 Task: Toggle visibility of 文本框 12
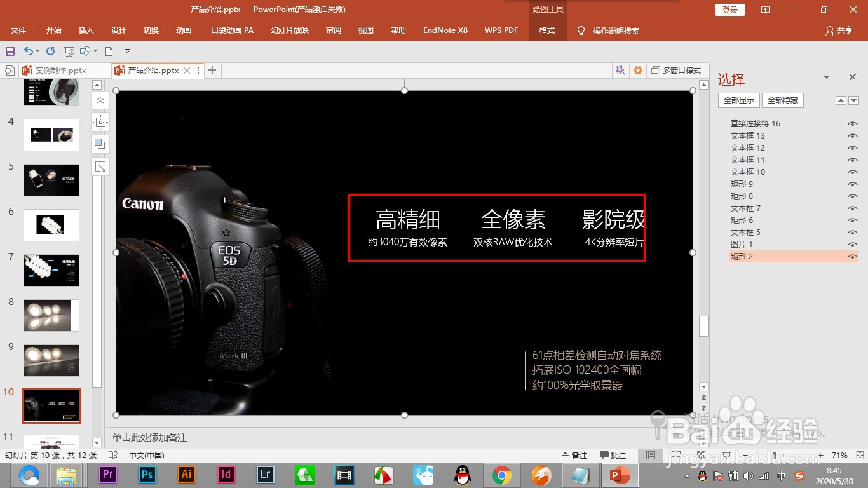(853, 148)
